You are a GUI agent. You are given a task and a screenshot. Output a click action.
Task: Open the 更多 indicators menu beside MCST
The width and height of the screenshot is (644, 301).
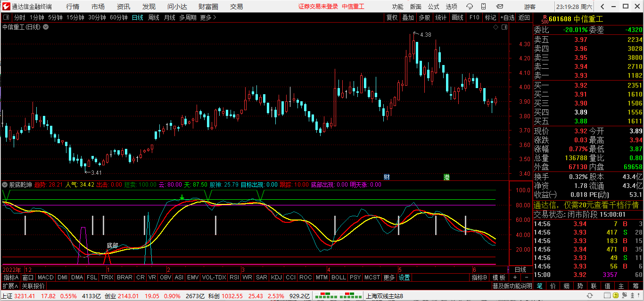coord(389,278)
